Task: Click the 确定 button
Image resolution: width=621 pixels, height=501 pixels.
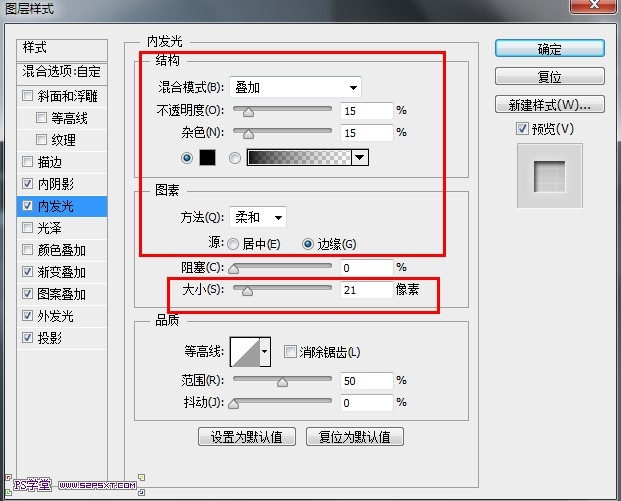Action: pyautogui.click(x=549, y=49)
